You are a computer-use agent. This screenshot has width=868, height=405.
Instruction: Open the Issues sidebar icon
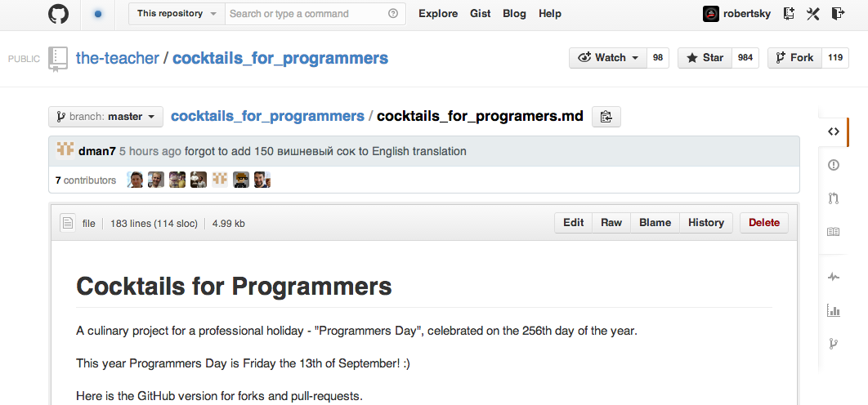[833, 165]
